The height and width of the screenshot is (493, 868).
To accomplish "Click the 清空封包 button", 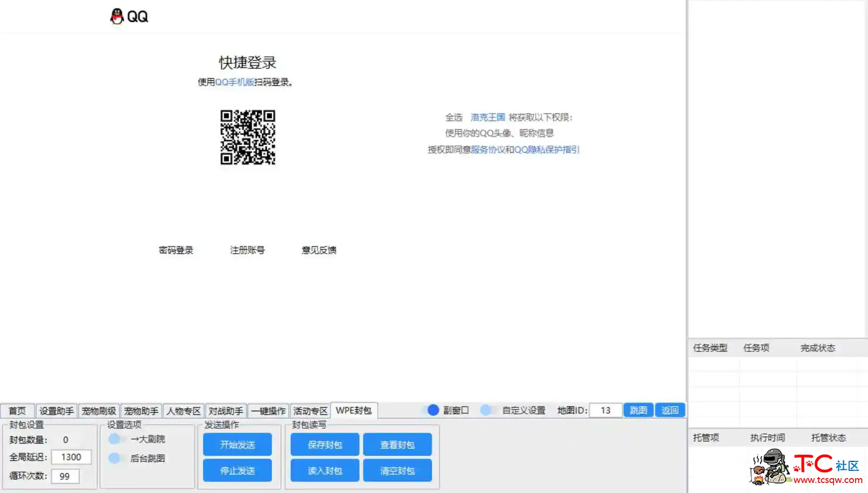I will coord(397,471).
